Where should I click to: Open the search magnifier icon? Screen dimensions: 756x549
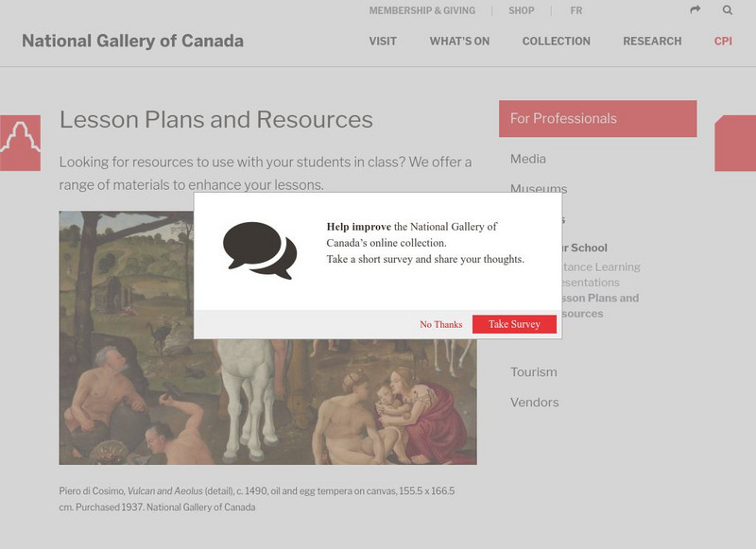(x=728, y=10)
